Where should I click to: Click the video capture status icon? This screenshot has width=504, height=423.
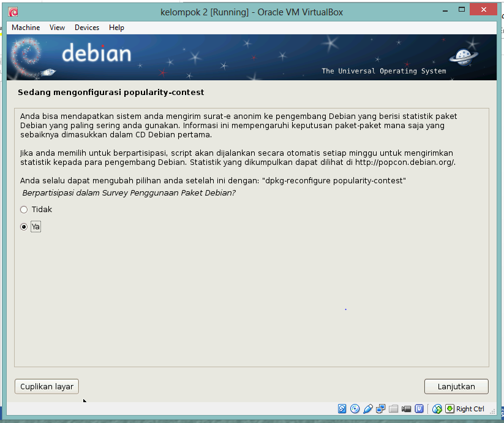coord(407,409)
